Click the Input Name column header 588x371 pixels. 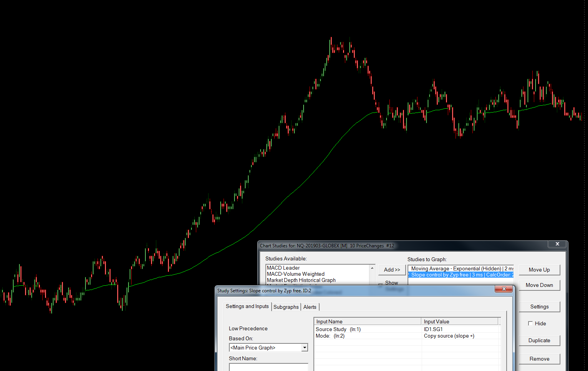click(x=368, y=321)
